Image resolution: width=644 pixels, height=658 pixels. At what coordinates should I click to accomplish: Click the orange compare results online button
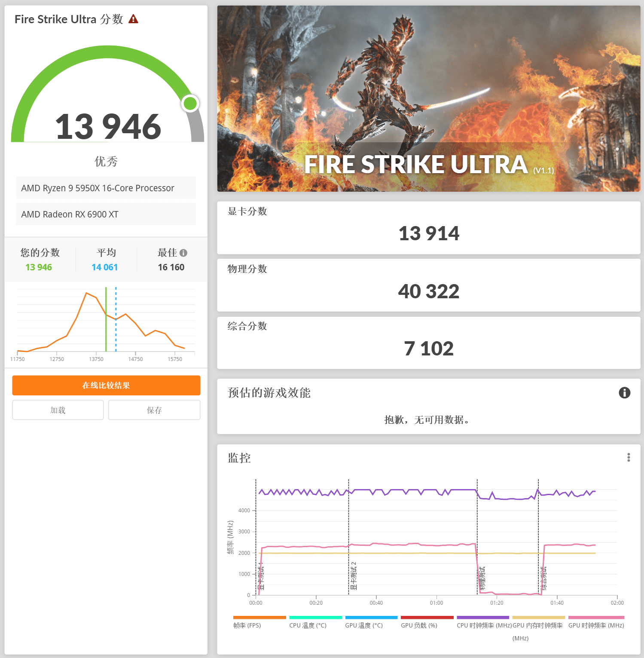[106, 385]
